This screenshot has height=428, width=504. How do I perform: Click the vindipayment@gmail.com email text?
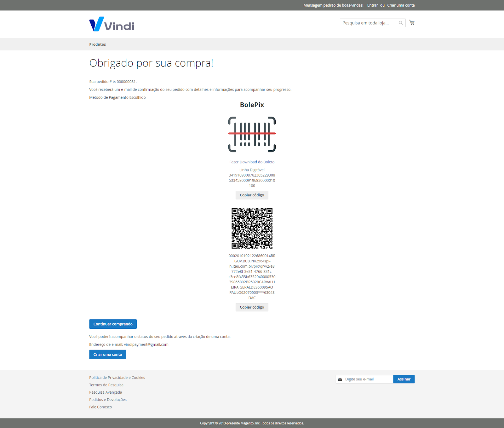pos(146,344)
